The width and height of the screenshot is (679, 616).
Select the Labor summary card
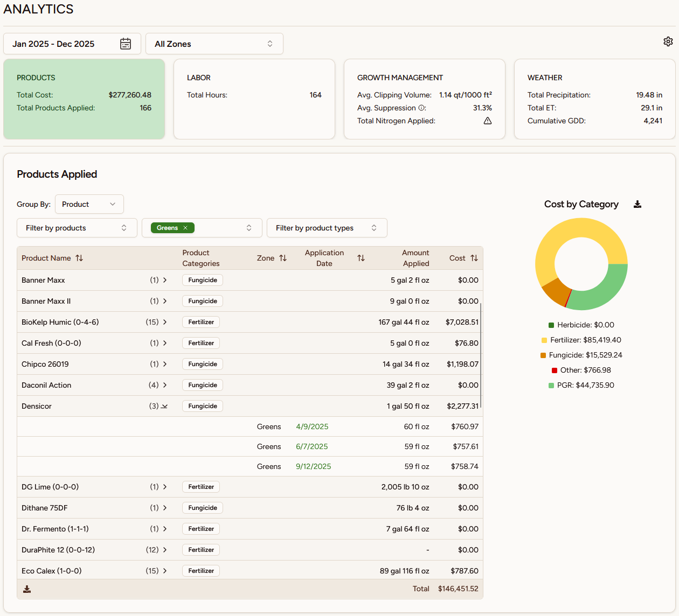[x=254, y=99]
